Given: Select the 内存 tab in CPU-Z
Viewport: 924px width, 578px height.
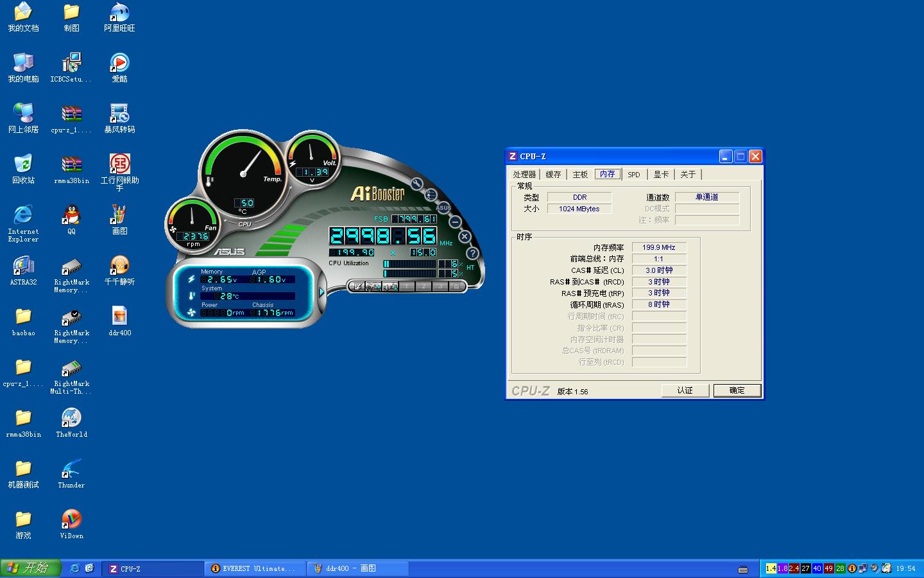Looking at the screenshot, I should click(607, 174).
